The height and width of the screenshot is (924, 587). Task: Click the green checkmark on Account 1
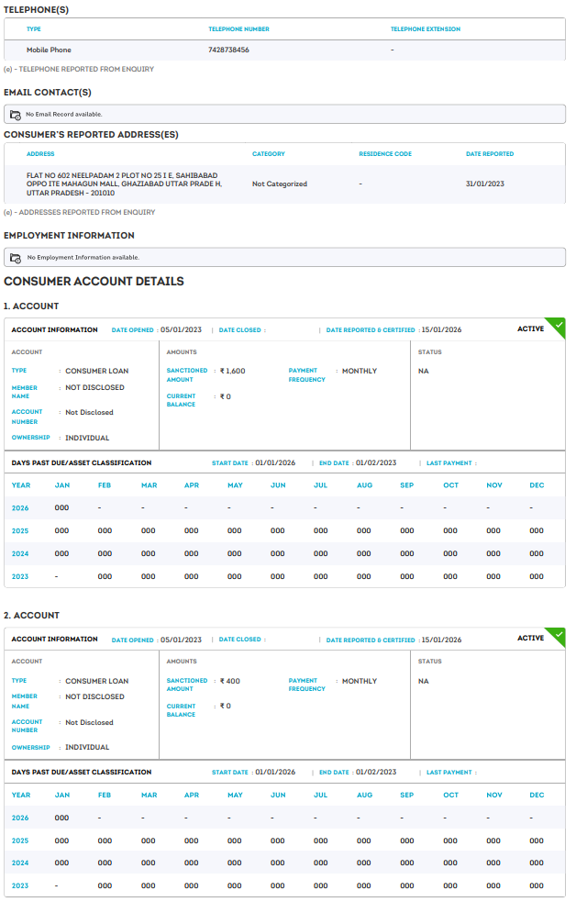click(x=558, y=326)
